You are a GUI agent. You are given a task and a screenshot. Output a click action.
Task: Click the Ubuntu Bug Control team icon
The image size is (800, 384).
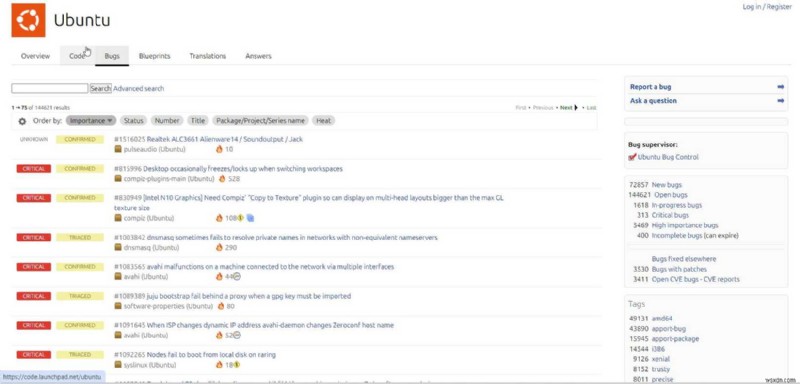(x=632, y=157)
